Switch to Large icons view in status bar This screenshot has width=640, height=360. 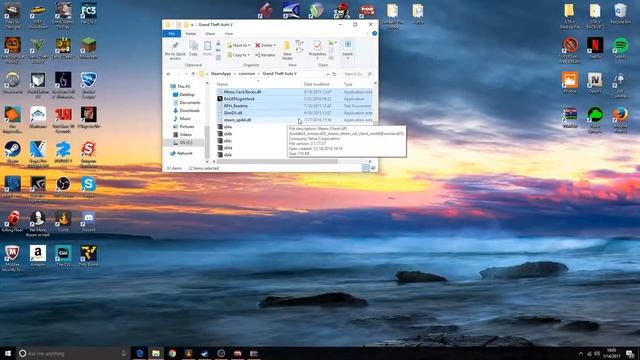point(373,168)
